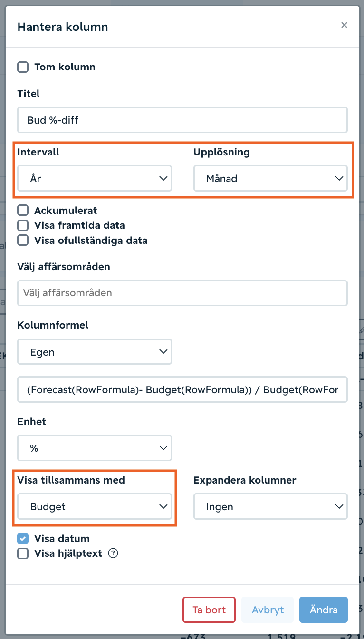The image size is (364, 639).
Task: Open the Intervall dropdown showing År
Action: pos(95,179)
